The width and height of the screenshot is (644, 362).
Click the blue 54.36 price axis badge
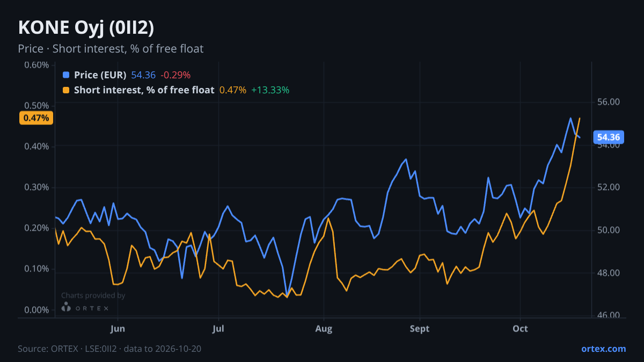[x=609, y=137]
